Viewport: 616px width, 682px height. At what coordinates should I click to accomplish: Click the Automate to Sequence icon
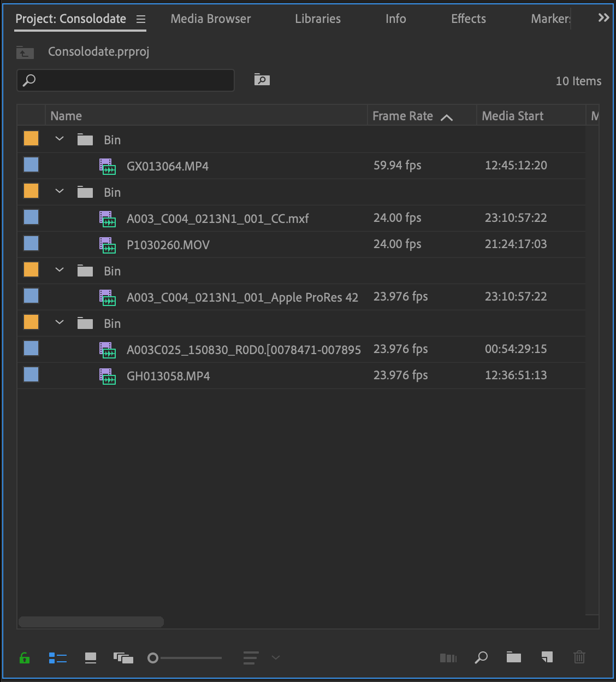click(x=448, y=658)
